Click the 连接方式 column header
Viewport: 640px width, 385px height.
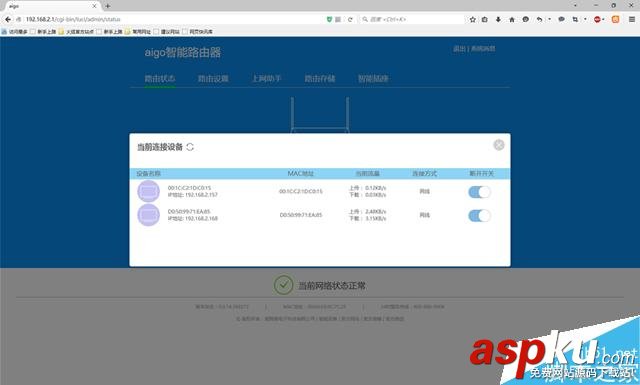coord(424,174)
